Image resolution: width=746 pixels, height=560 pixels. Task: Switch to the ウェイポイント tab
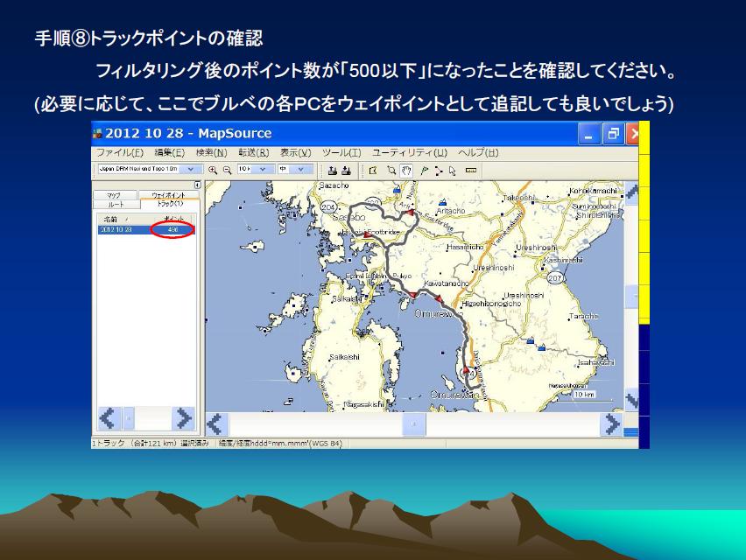click(168, 195)
